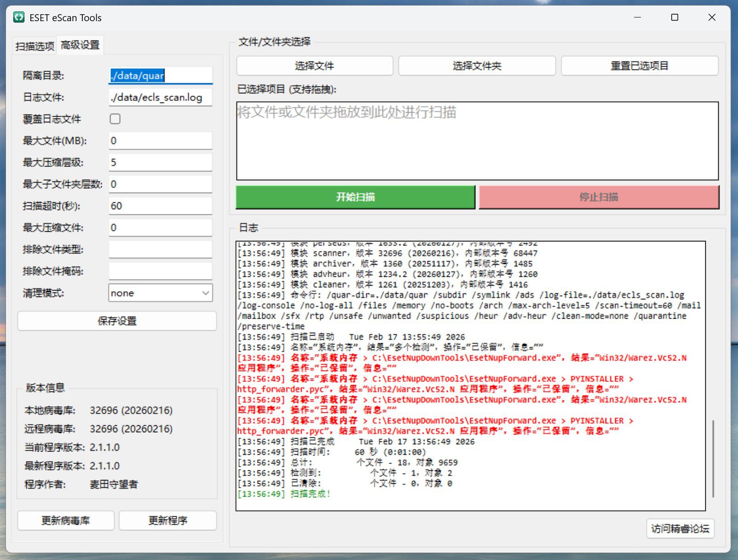The height and width of the screenshot is (560, 738).
Task: Toggle the 覆盖日志文件 checkbox
Action: pyautogui.click(x=115, y=119)
